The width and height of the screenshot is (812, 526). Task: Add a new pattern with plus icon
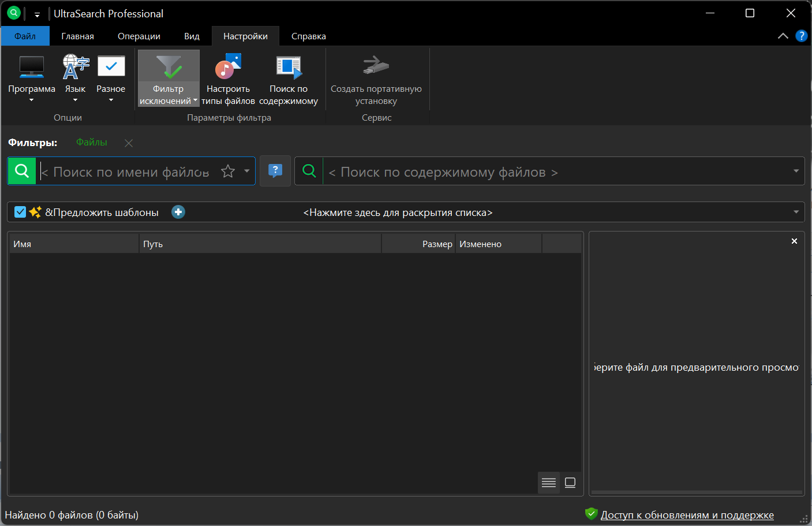tap(178, 212)
